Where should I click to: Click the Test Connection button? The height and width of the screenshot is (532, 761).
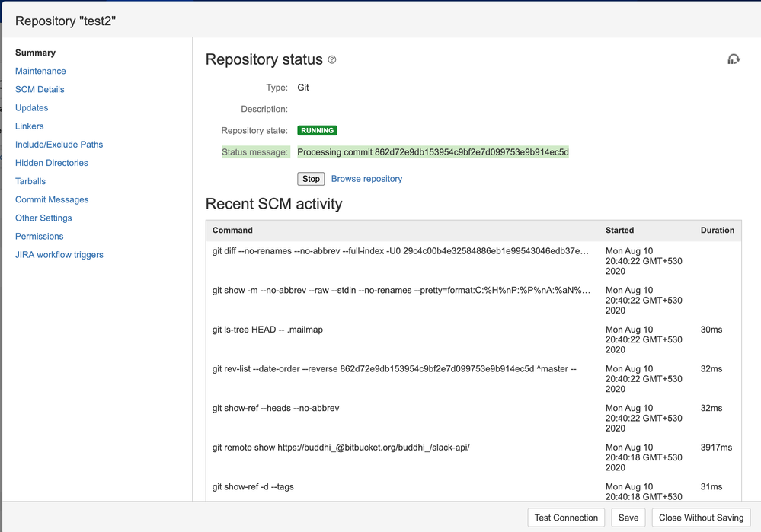566,518
